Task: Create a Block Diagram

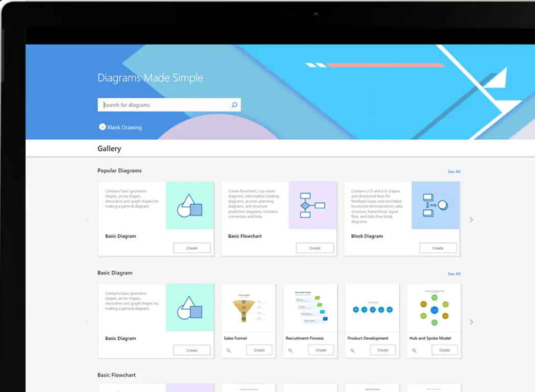Action: click(x=438, y=247)
